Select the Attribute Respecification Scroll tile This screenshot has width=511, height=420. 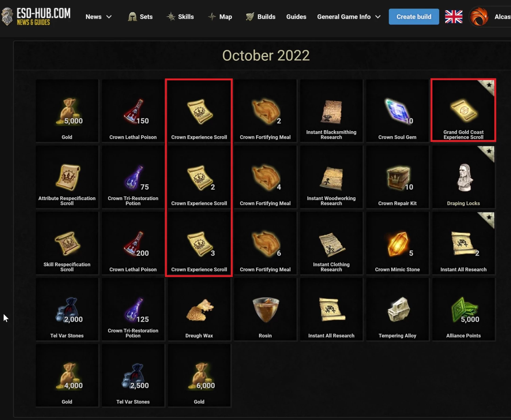67,177
